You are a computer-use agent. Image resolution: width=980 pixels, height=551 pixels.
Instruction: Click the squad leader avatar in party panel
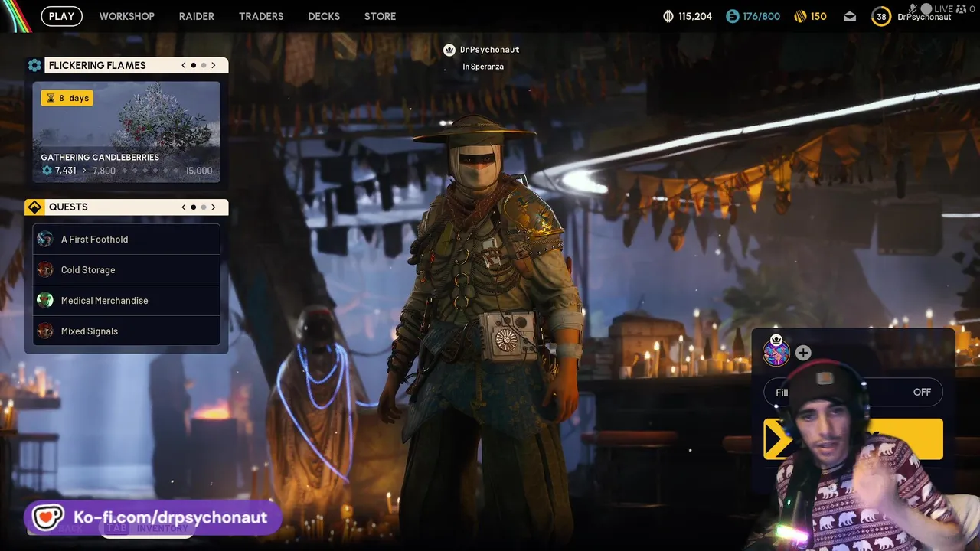776,352
